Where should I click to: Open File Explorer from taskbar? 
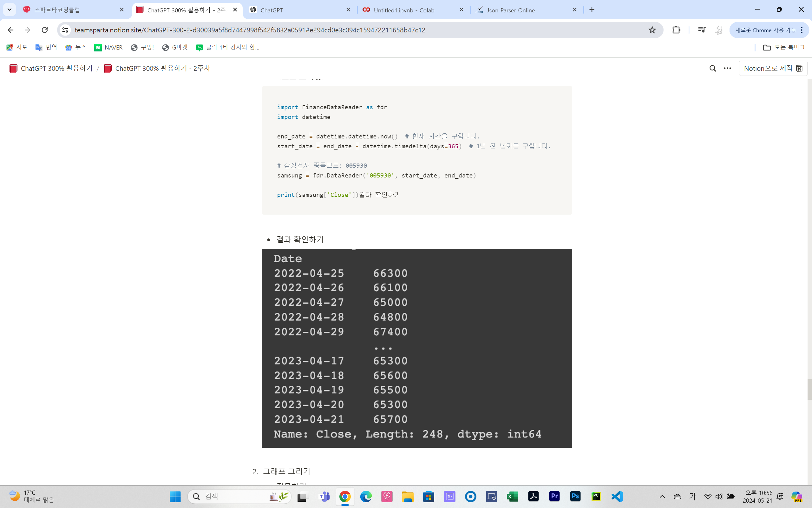tap(408, 496)
